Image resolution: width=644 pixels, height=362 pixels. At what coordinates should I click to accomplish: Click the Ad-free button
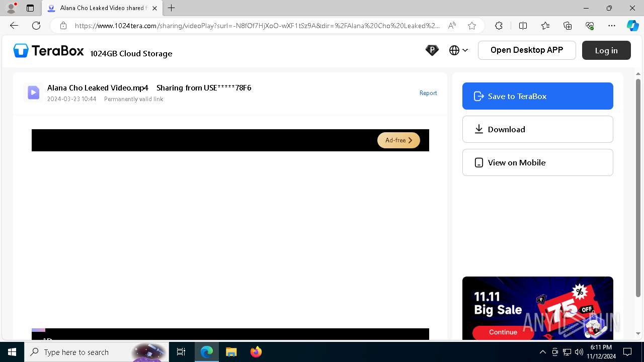pyautogui.click(x=398, y=140)
